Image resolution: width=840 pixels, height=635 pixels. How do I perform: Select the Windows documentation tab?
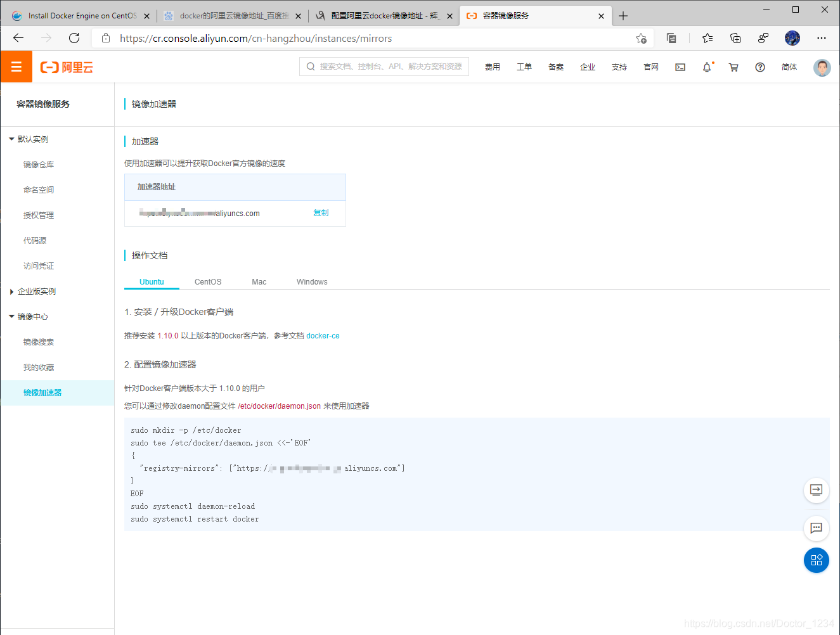click(312, 282)
